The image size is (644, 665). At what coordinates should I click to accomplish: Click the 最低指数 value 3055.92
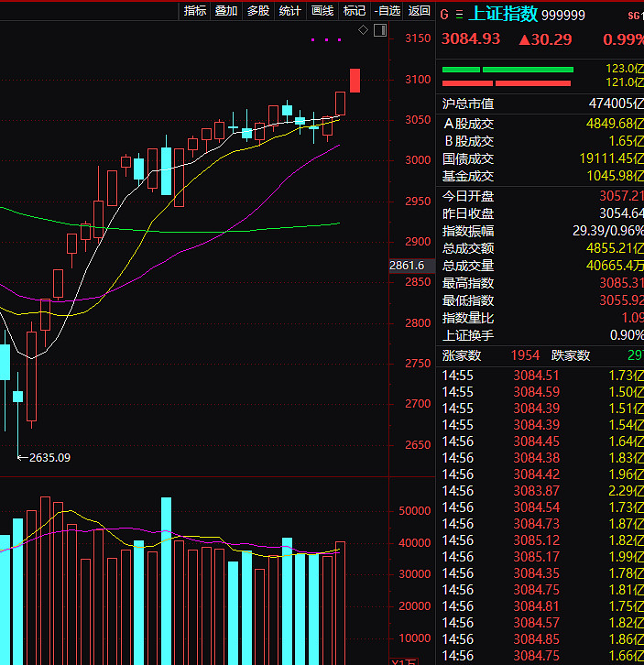pyautogui.click(x=621, y=300)
